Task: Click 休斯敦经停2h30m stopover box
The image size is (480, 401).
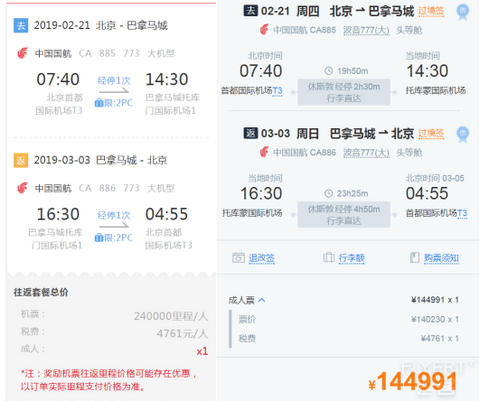Action: [x=344, y=92]
